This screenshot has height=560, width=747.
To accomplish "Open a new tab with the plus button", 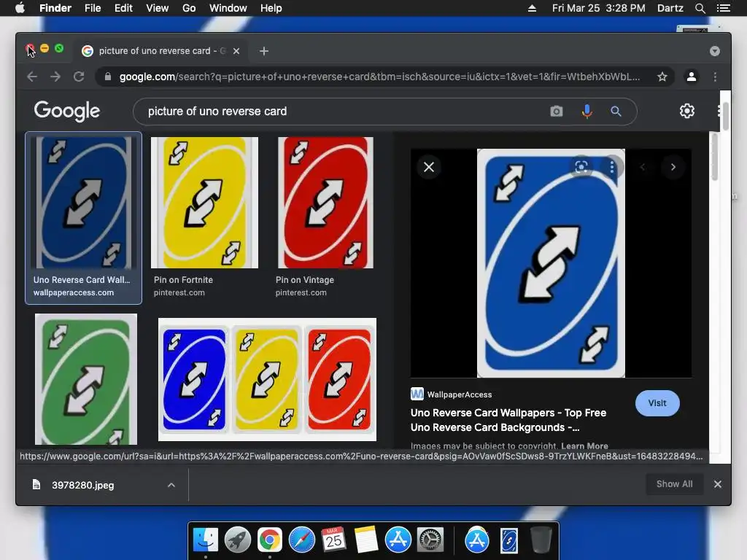I will (x=264, y=51).
